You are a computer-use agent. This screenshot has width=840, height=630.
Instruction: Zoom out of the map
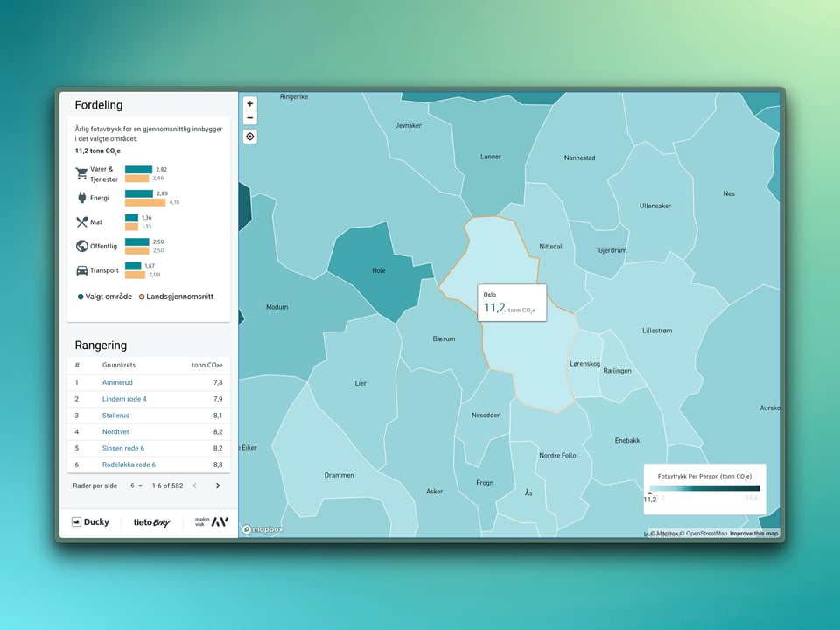click(250, 118)
